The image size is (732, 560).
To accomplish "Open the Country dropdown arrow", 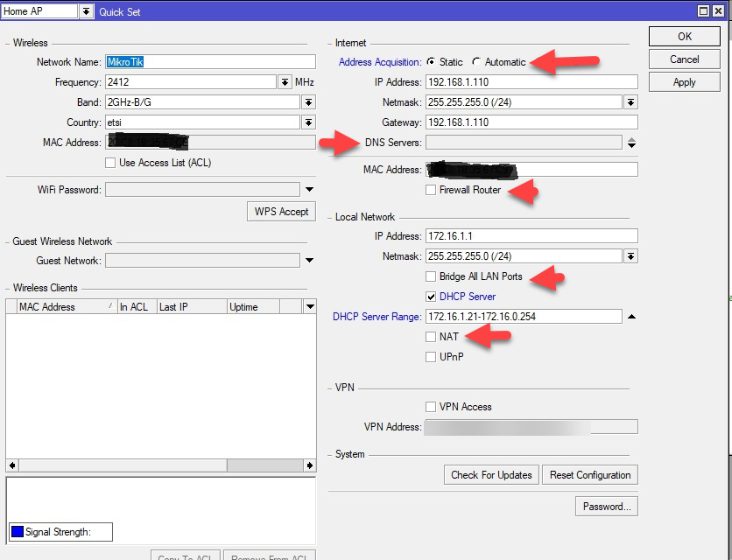I will click(308, 122).
